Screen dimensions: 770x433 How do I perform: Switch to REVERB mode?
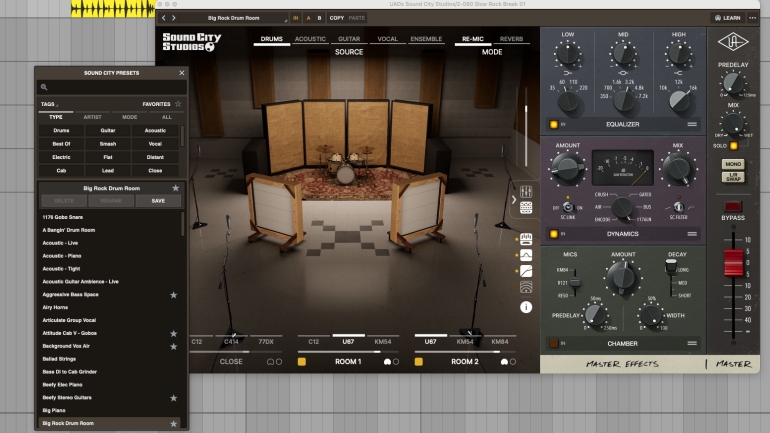click(511, 39)
